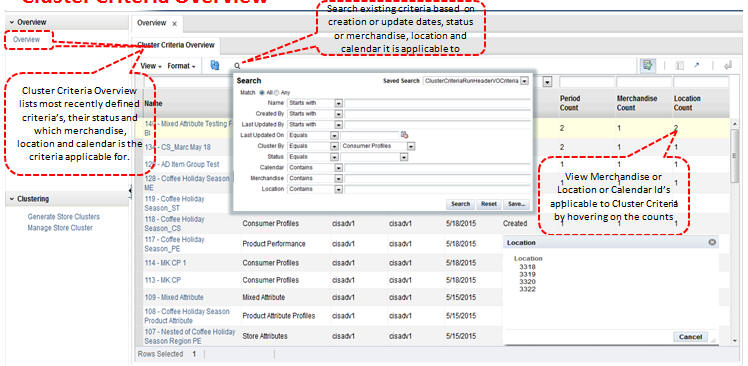
Task: Open the Overview link in sidebar
Action: 27,40
